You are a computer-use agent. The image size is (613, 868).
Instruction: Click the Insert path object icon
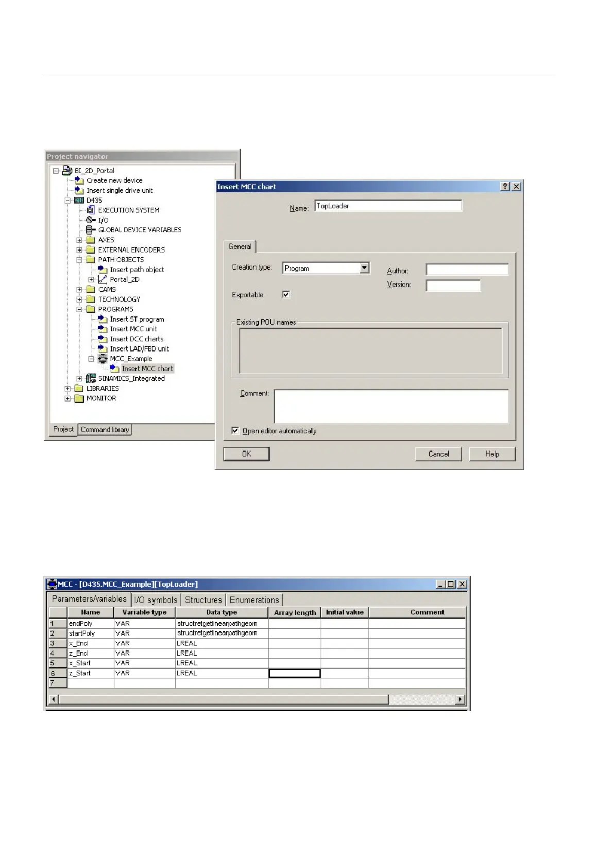coord(103,270)
